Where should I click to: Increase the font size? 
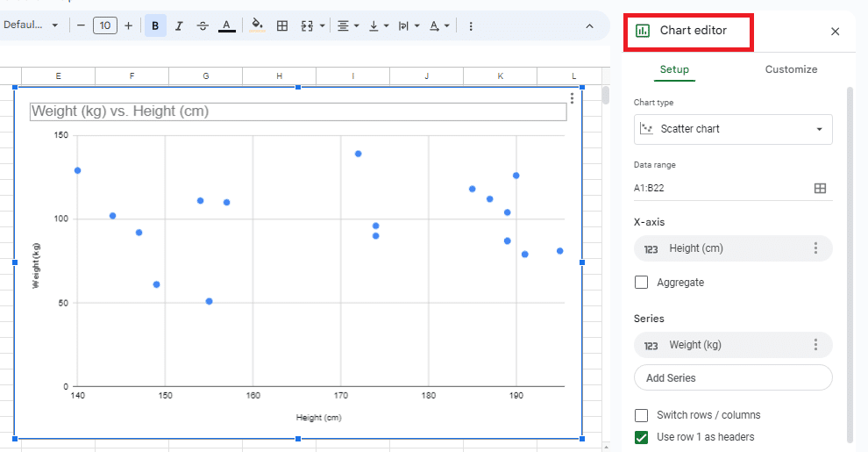tap(129, 26)
